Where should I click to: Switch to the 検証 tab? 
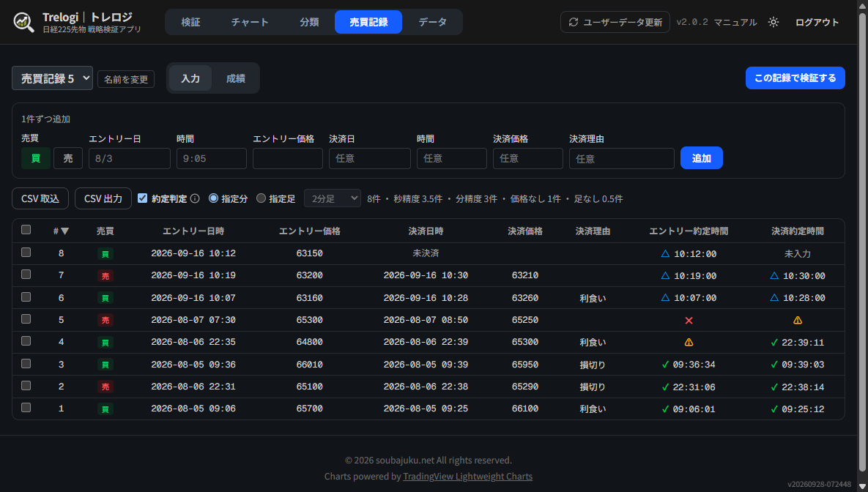[x=190, y=22]
